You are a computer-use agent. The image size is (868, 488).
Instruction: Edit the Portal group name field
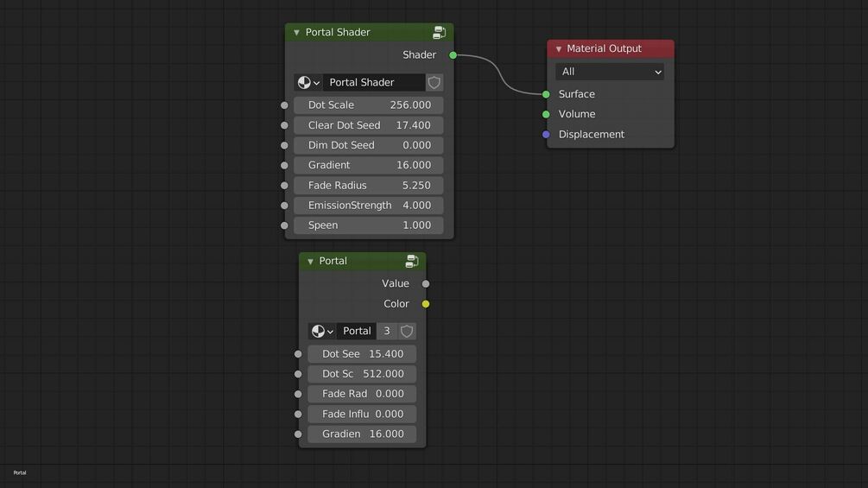point(357,331)
